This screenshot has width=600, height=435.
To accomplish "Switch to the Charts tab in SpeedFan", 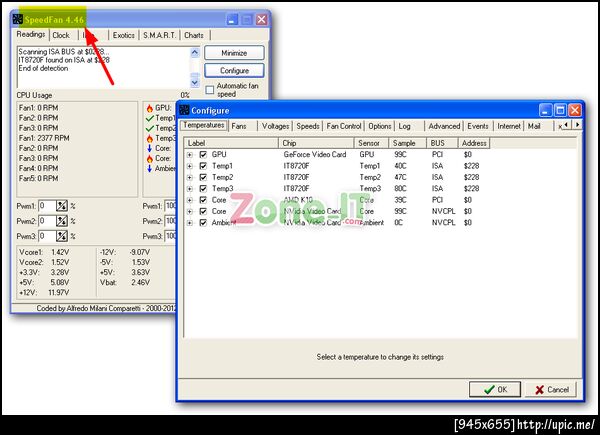I will 194,35.
